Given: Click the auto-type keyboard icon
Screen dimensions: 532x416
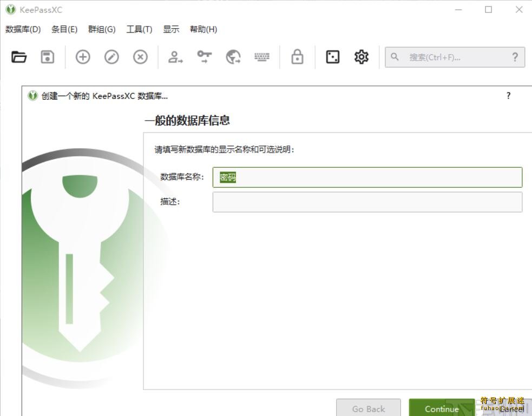Looking at the screenshot, I should tap(262, 57).
